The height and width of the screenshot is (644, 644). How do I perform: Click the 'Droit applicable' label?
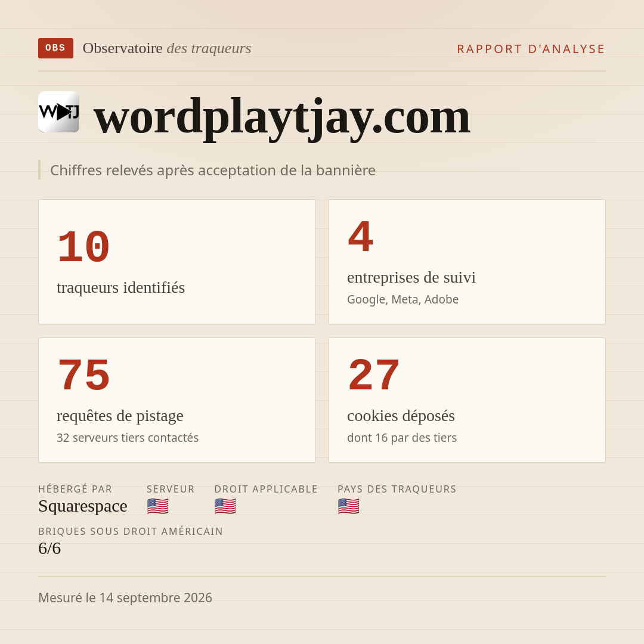click(x=266, y=489)
